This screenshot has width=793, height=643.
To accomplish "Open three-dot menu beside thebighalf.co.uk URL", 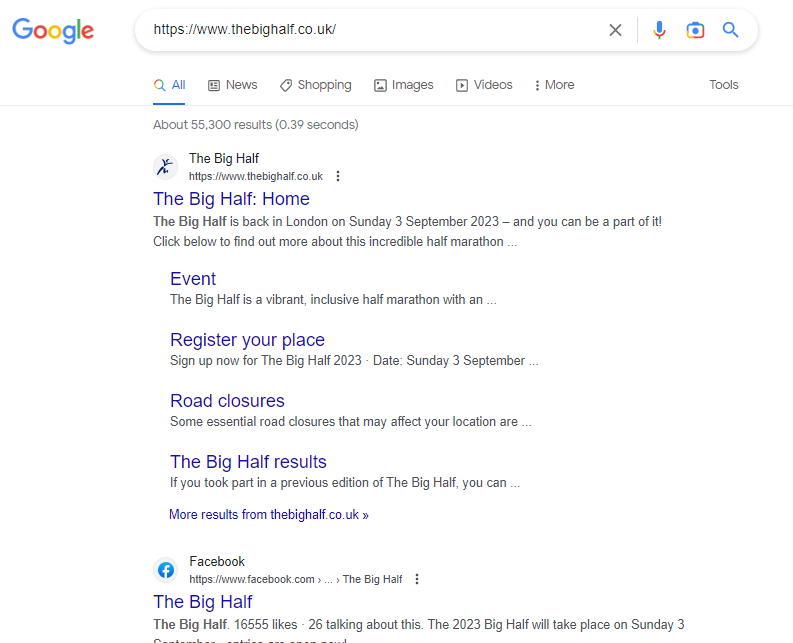I will (x=338, y=176).
